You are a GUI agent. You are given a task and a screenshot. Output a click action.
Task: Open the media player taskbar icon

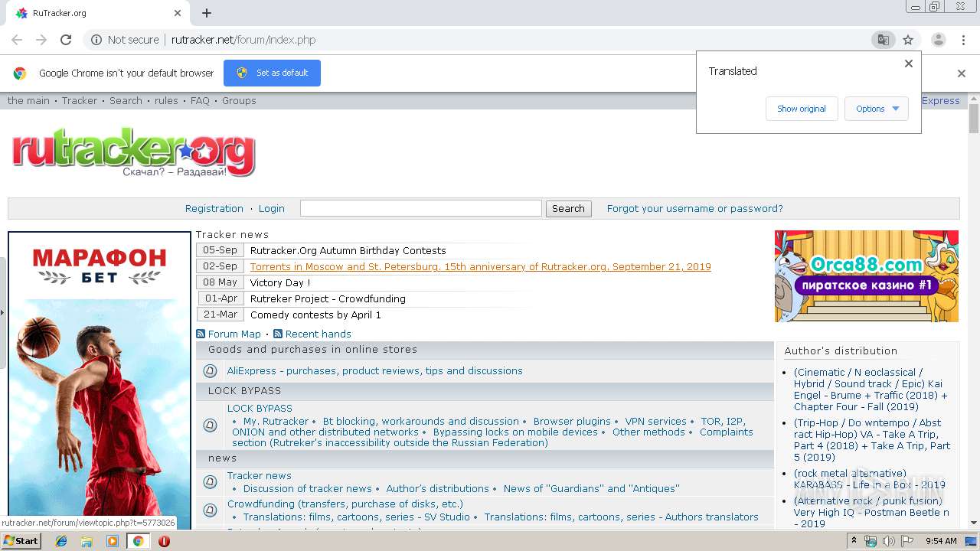[113, 541]
